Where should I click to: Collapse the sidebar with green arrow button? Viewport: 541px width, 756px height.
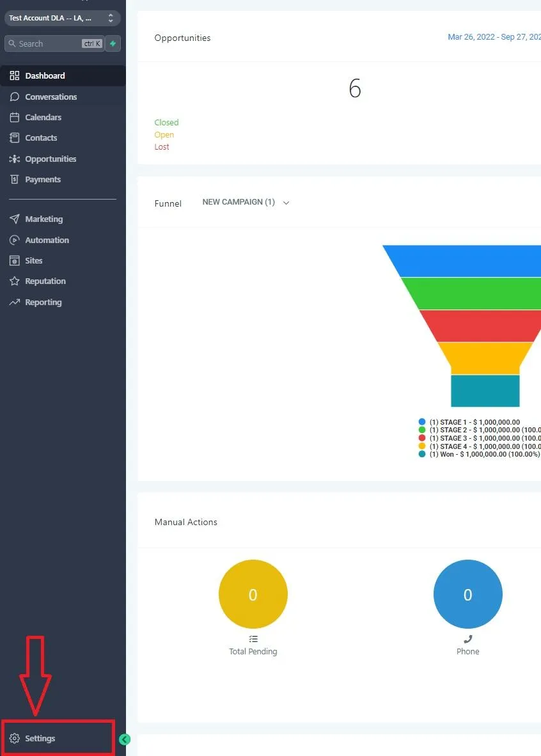pyautogui.click(x=125, y=739)
